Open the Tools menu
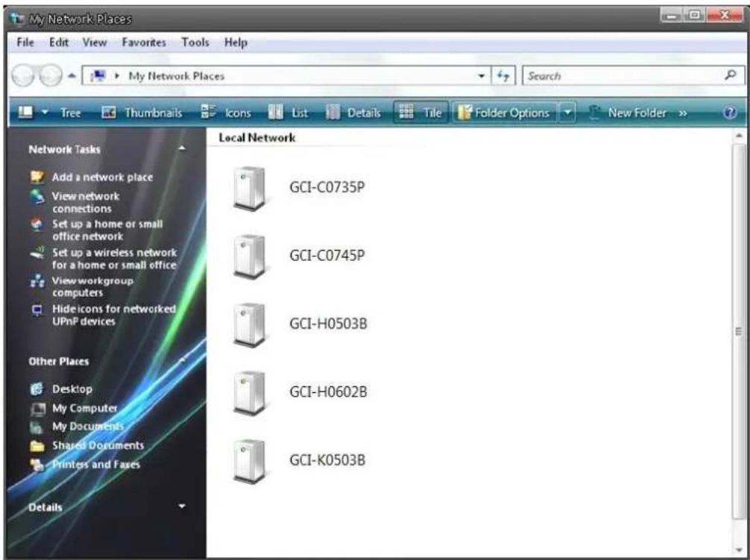The height and width of the screenshot is (560, 750). (195, 42)
